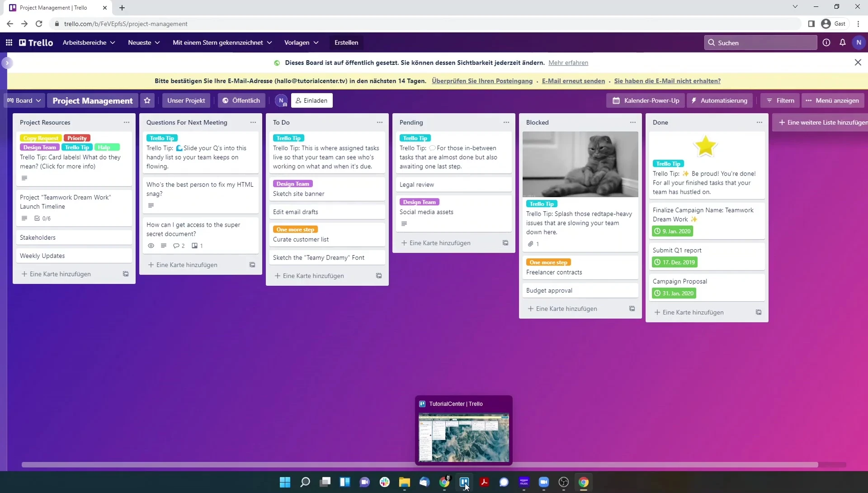Screen dimensions: 868x493
Task: Create card from template in Pending
Action: click(505, 243)
